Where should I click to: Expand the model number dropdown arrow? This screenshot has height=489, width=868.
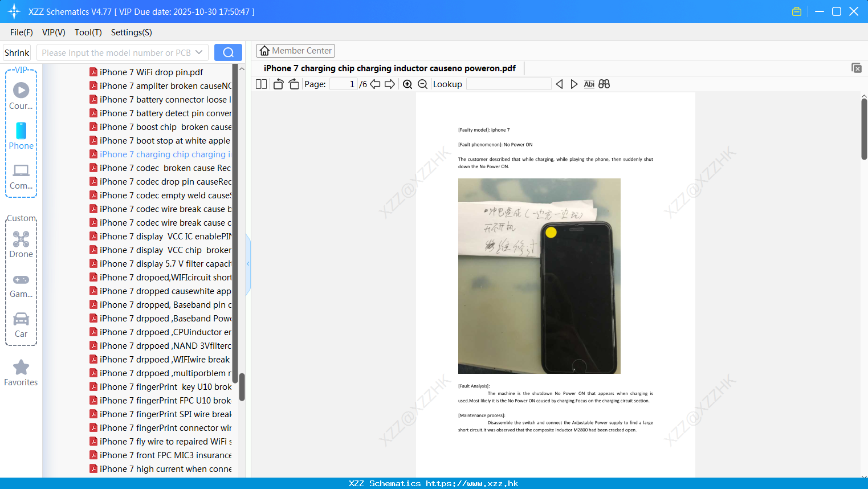click(199, 52)
